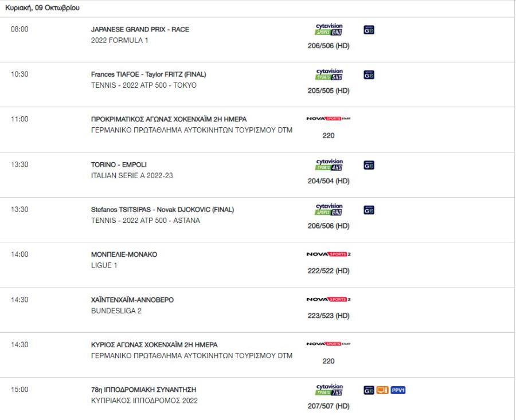This screenshot has width=516, height=420.
Task: Click the GO icon beside Tiafoe - Fritz final
Action: (x=369, y=75)
